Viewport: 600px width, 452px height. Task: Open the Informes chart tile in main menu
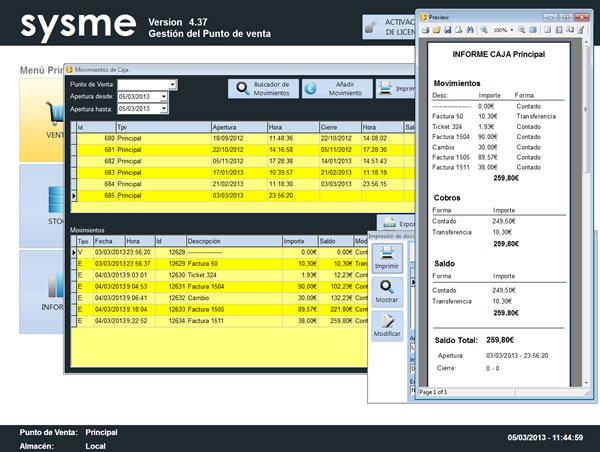pyautogui.click(x=42, y=292)
